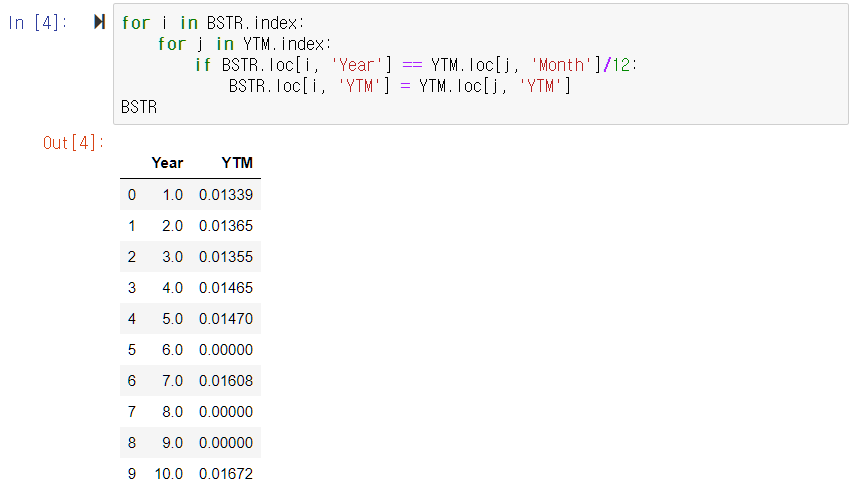Viewport: 849px width, 495px height.
Task: Click the == comparison operator in the code
Action: (x=412, y=65)
